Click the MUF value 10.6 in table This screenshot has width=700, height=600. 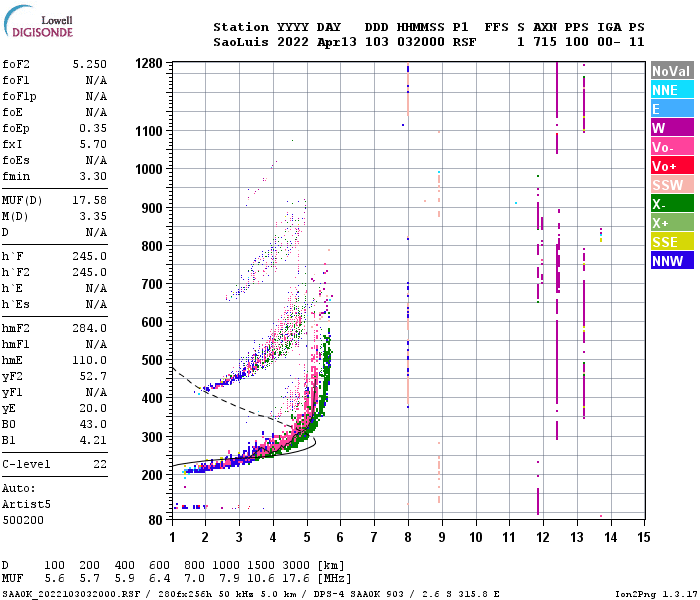(261, 579)
